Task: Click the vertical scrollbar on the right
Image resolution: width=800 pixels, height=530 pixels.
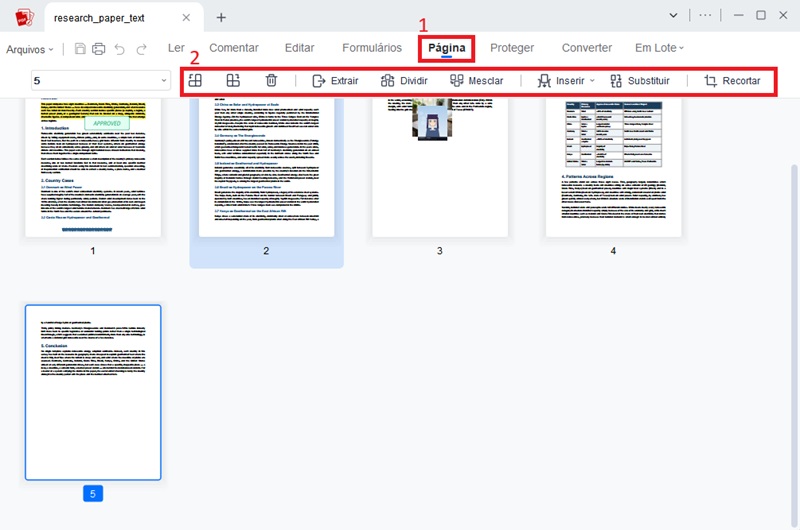Action: point(794,345)
